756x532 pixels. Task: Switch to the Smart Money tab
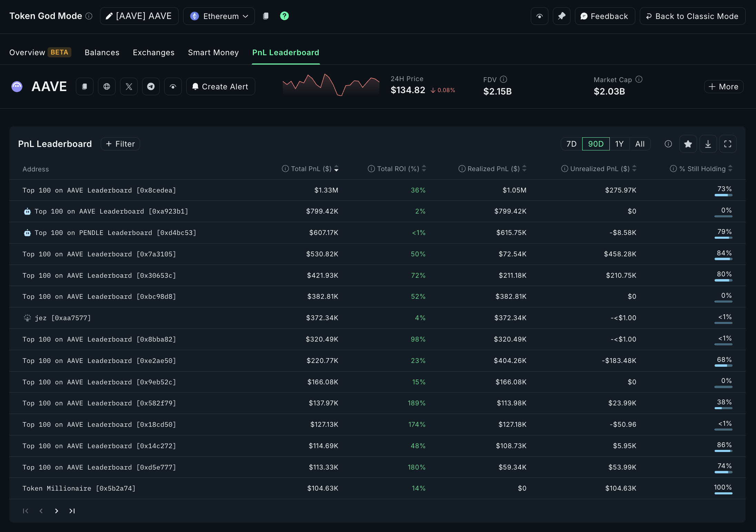coord(213,52)
